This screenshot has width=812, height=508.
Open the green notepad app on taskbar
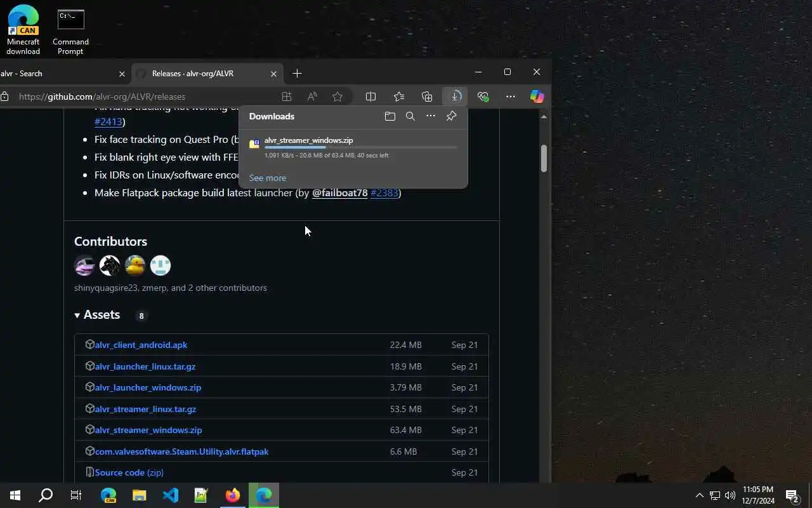pos(201,495)
